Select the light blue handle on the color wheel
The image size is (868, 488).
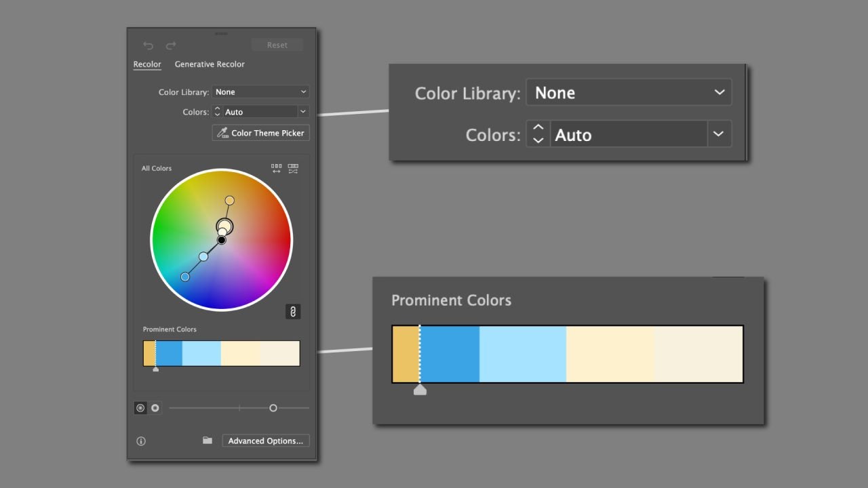[203, 257]
